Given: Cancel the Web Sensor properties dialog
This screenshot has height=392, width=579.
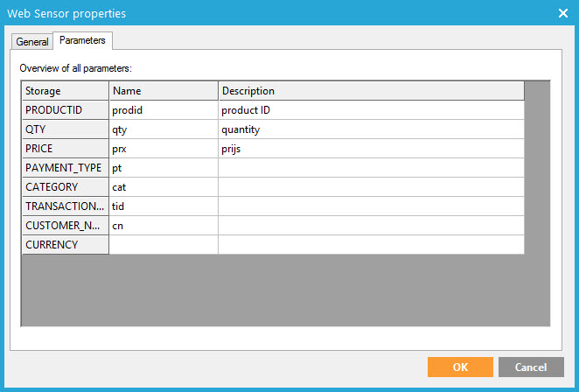Looking at the screenshot, I should click(531, 367).
